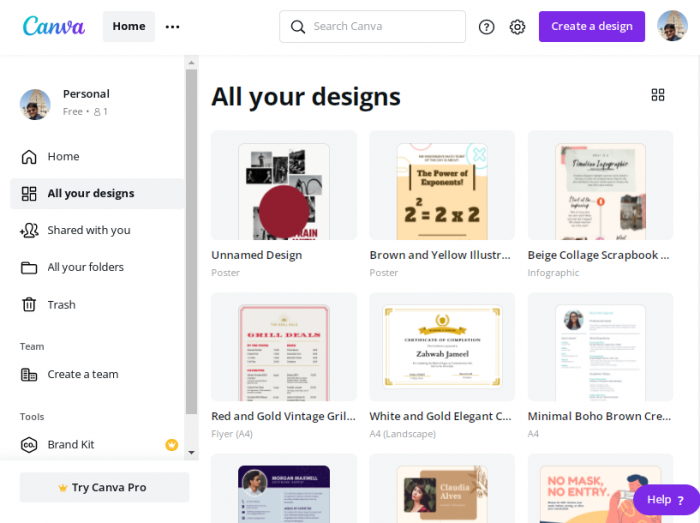
Task: Select Home tab in top bar
Action: click(129, 27)
